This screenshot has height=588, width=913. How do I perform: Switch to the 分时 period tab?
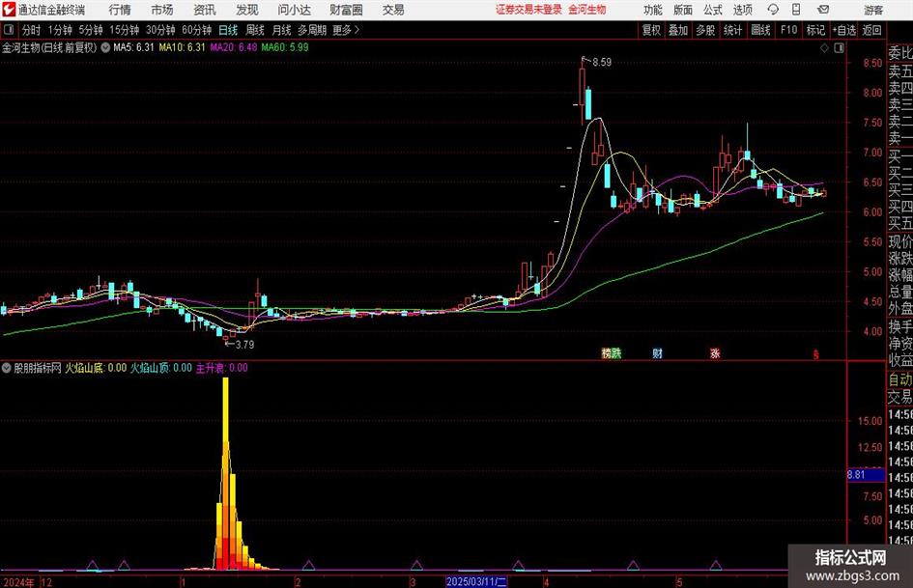(32, 30)
